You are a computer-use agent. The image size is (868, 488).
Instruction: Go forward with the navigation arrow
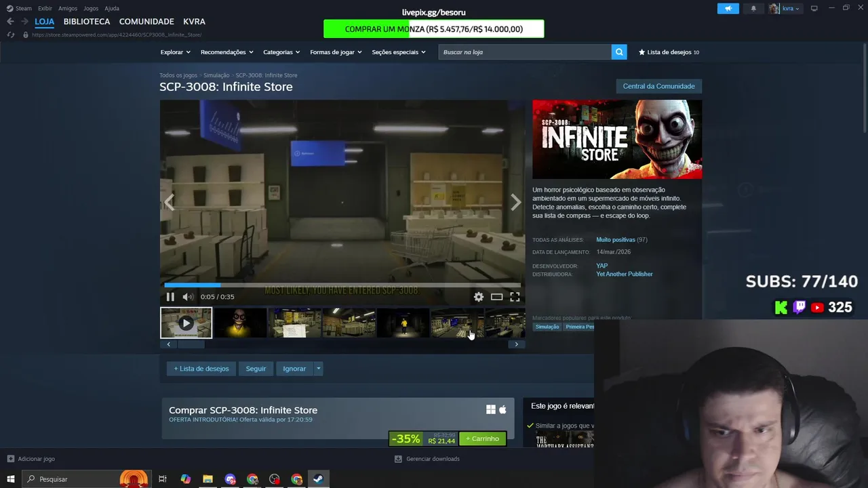[x=24, y=21]
